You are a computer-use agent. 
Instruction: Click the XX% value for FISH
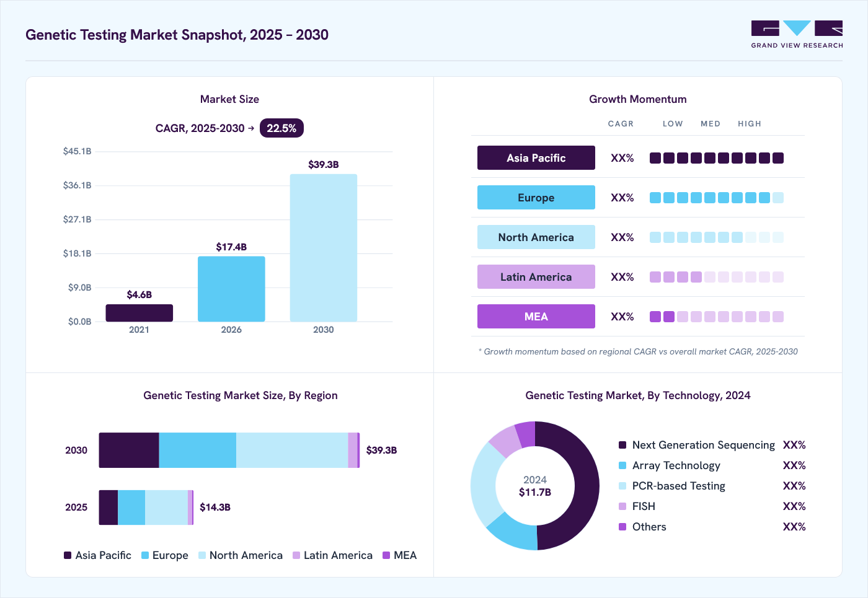[x=794, y=506]
